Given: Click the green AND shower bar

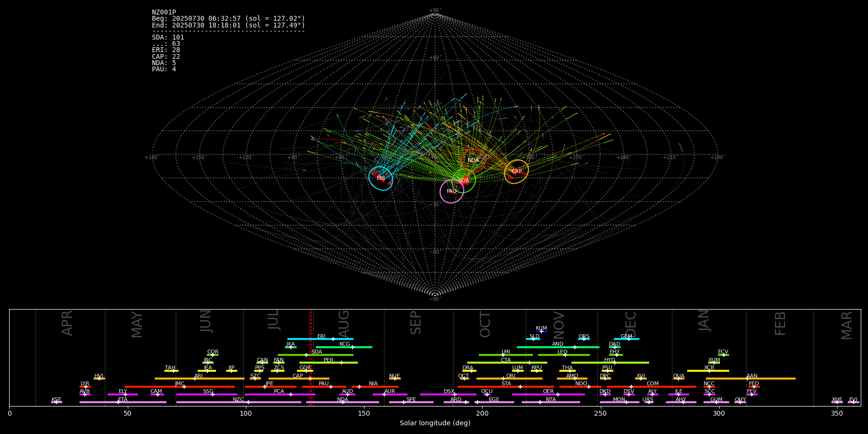Looking at the screenshot, I should 558,347.
